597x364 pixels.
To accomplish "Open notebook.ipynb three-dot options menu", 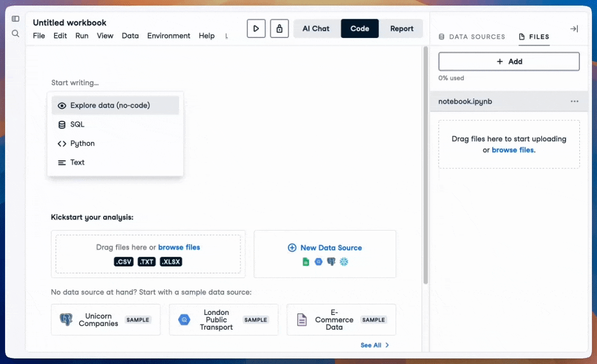I will coord(574,101).
